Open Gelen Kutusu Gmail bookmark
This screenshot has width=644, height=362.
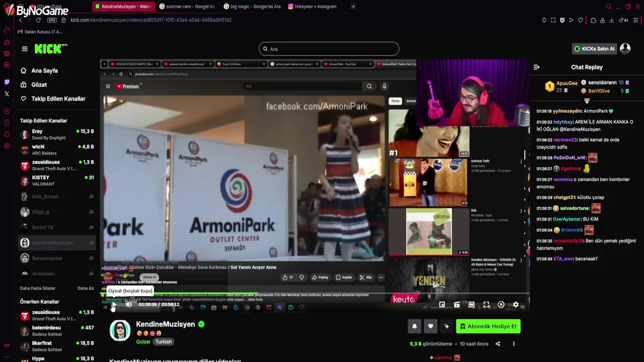(x=40, y=32)
